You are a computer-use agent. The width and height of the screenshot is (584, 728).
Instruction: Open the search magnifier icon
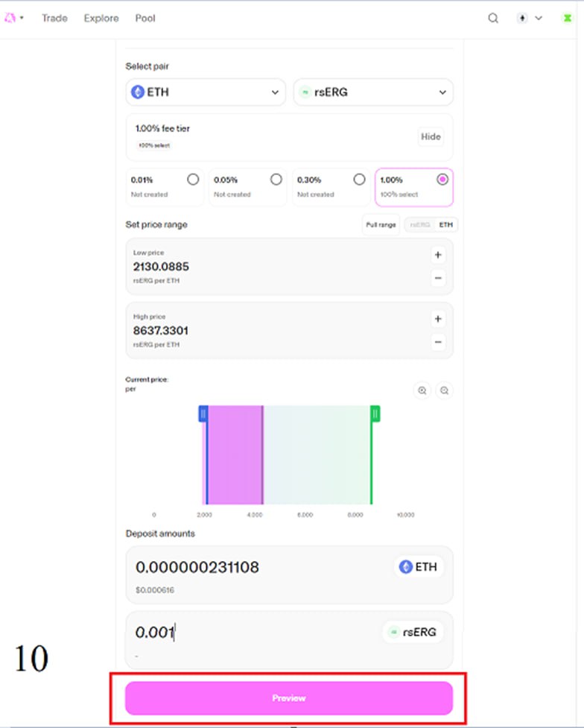point(493,18)
